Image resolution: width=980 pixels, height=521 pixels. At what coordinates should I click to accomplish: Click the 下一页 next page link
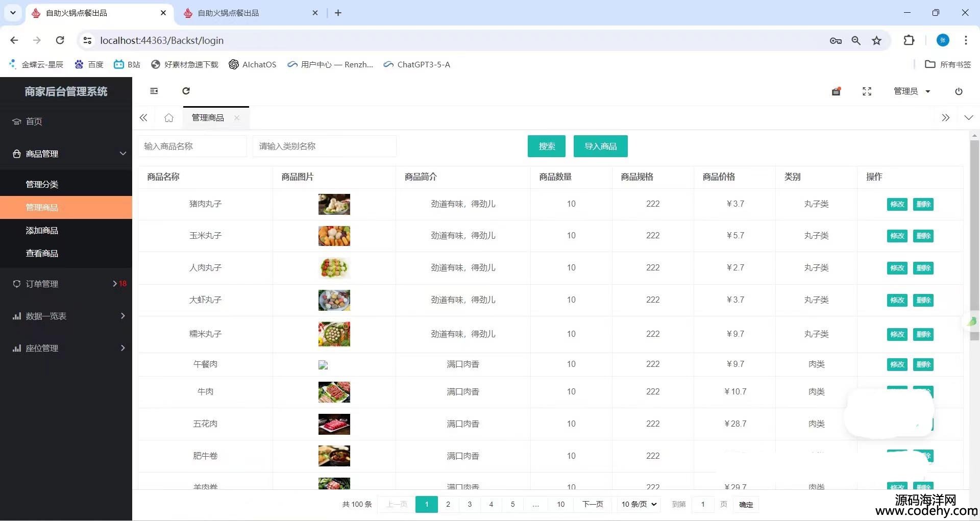(x=593, y=504)
